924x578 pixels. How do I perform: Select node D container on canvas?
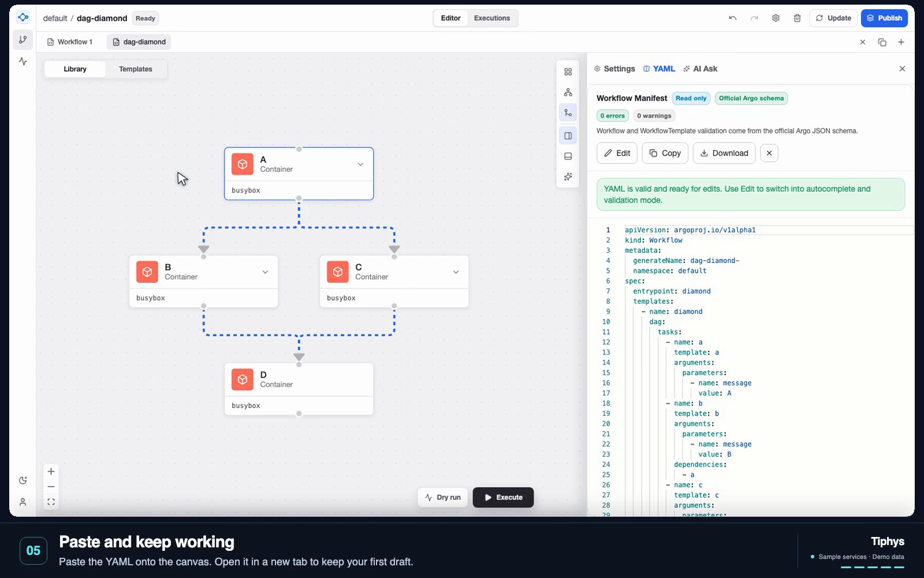[x=299, y=389]
